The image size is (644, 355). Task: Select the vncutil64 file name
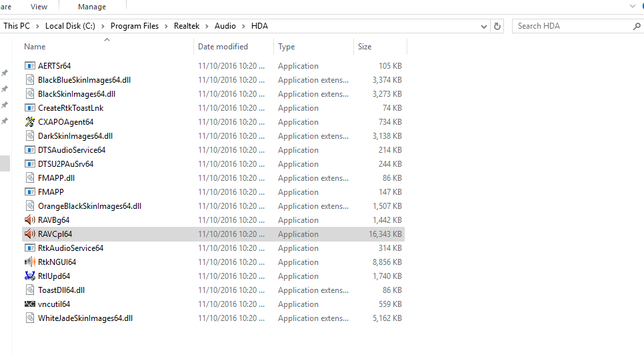[x=54, y=304]
